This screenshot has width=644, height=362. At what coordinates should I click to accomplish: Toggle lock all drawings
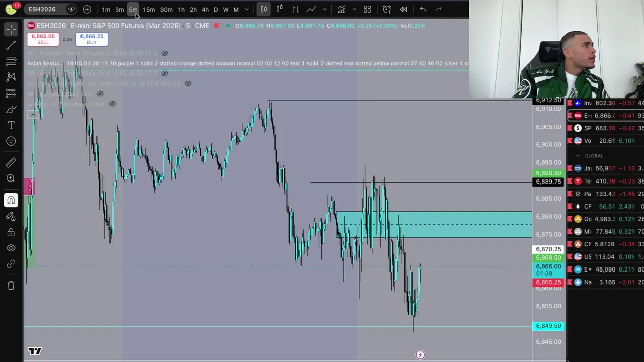pos(11,232)
